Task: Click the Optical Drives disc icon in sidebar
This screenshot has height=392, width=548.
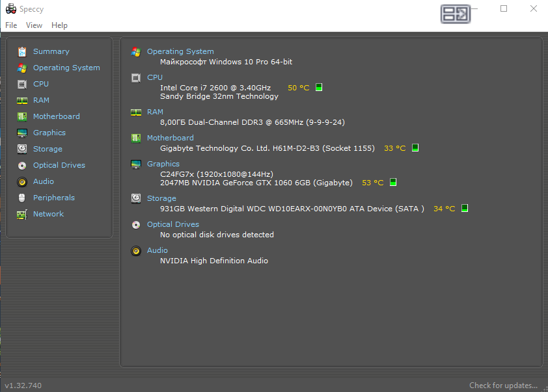Action: (22, 166)
